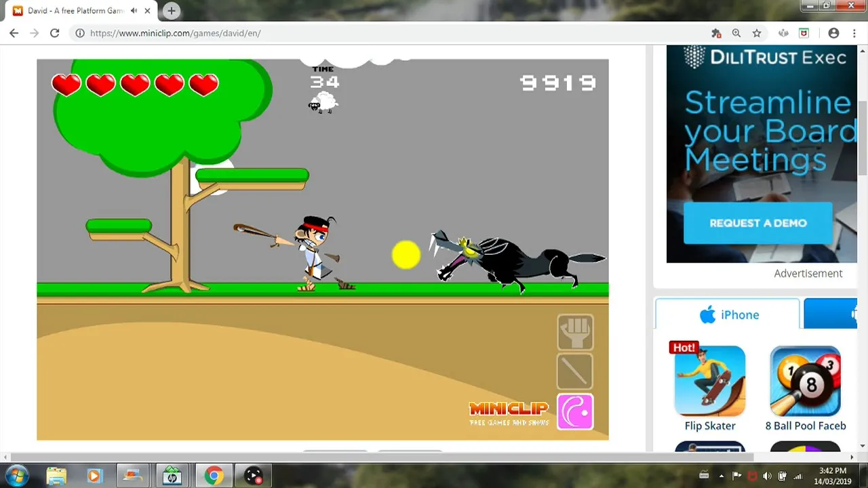Open Windows Explorer from the taskbar
Viewport: 868px width, 488px height.
[x=56, y=476]
